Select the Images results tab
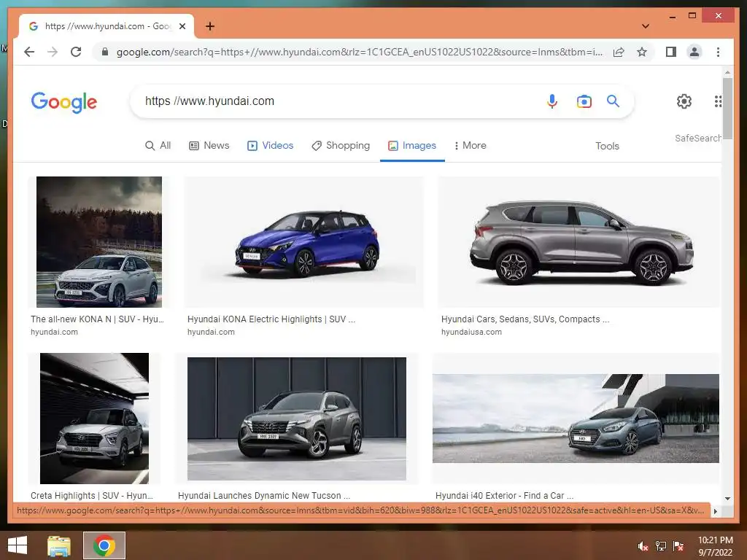 412,145
